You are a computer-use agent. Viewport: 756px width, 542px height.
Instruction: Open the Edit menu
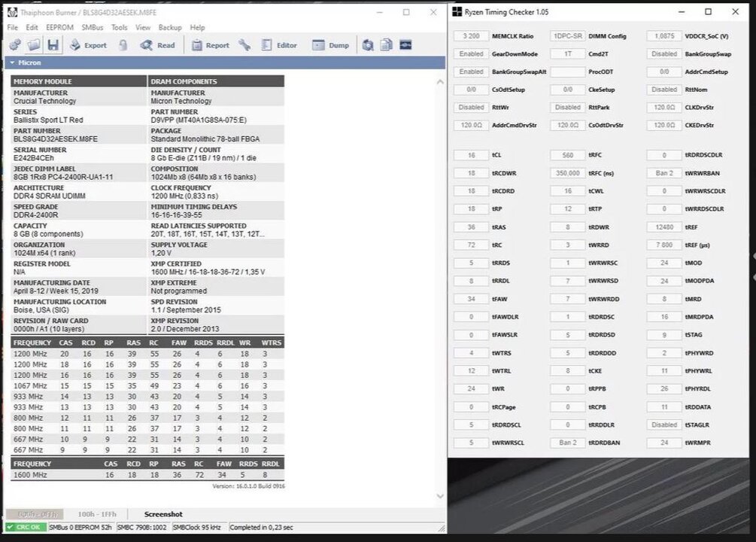[x=32, y=28]
